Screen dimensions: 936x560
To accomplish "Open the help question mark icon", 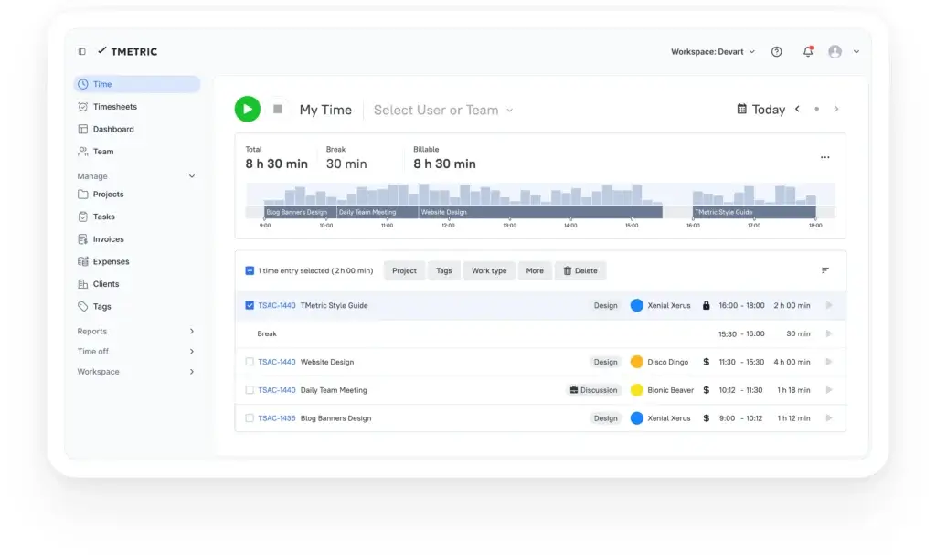I will tap(776, 52).
